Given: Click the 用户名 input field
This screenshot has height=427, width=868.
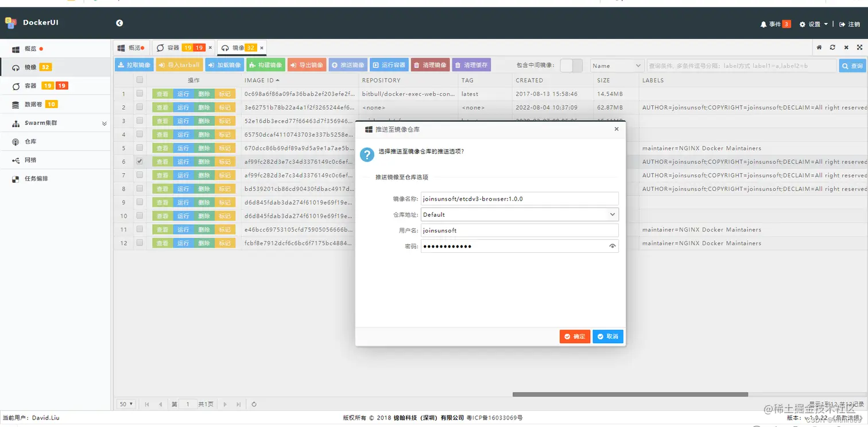Looking at the screenshot, I should pos(520,230).
